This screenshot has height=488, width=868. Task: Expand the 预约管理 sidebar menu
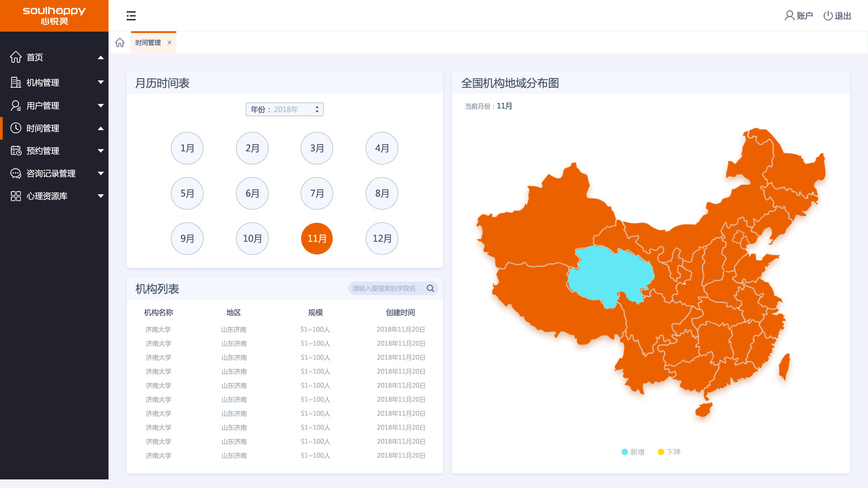coord(54,151)
